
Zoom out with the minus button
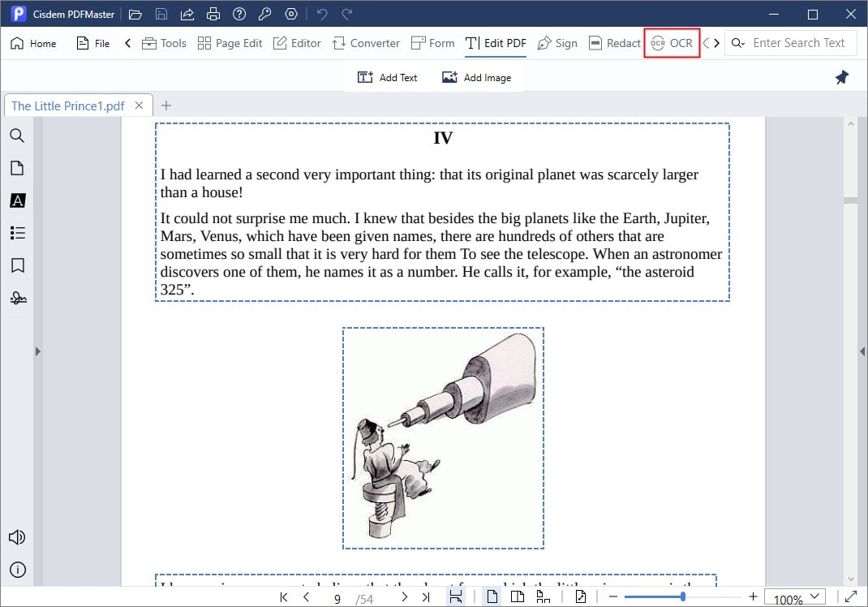tap(612, 597)
